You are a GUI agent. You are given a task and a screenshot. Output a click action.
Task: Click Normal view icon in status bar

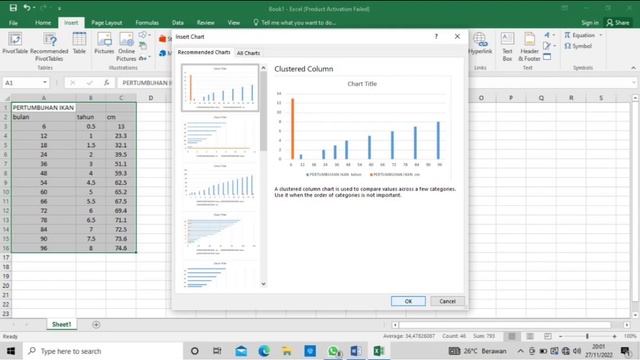tap(511, 336)
